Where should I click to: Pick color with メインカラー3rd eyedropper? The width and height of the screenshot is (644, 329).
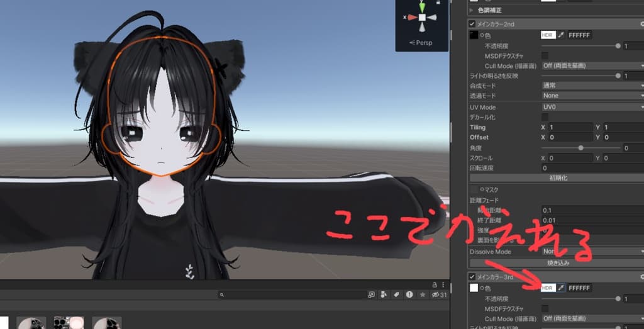562,288
